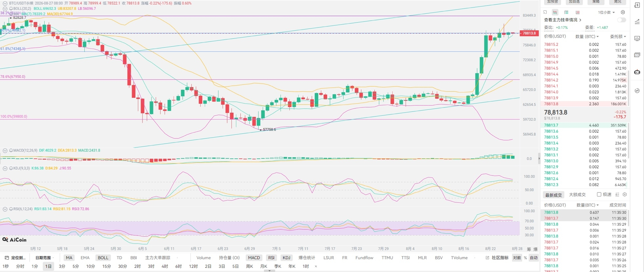Select the 15分 timeframe
Viewport: 644px width, 272px height.
[106, 266]
